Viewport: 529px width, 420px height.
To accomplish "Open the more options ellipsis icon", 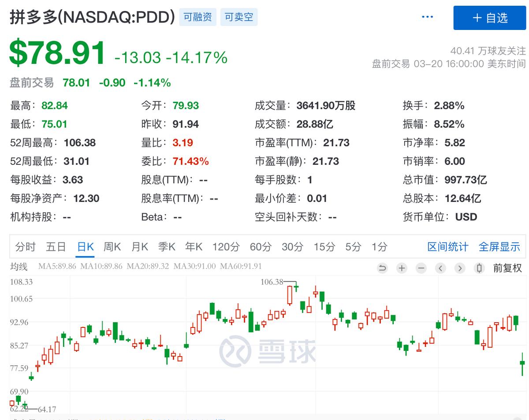I will point(427,16).
